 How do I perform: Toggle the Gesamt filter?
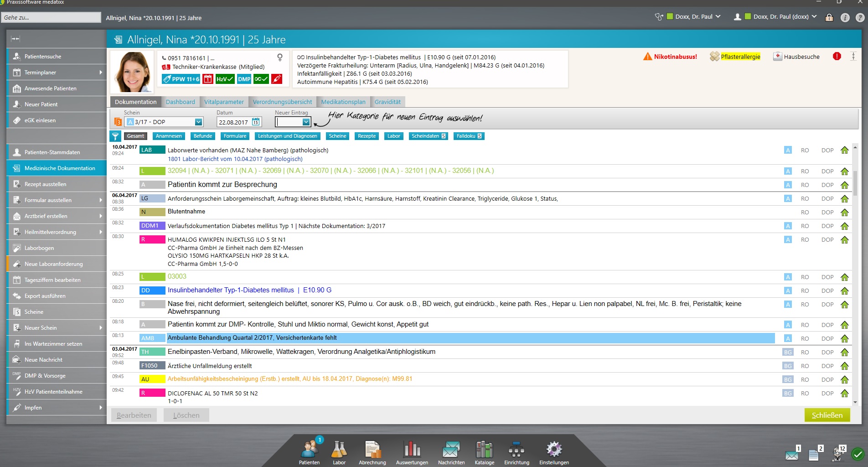pyautogui.click(x=135, y=136)
